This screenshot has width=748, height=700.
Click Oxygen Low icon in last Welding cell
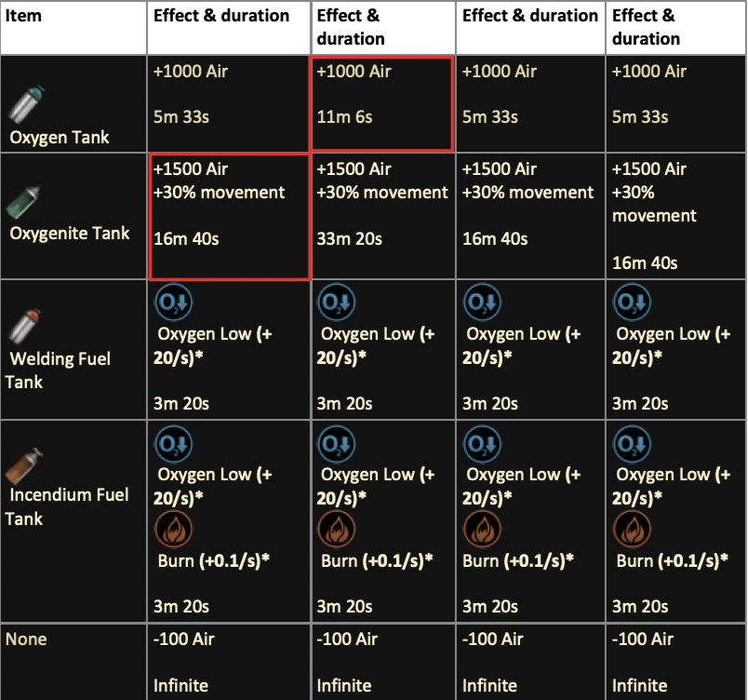(632, 303)
